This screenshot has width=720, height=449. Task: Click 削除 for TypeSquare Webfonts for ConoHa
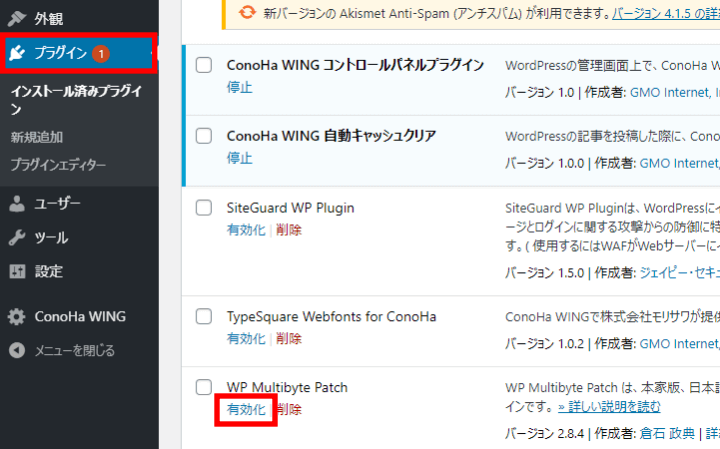point(289,338)
